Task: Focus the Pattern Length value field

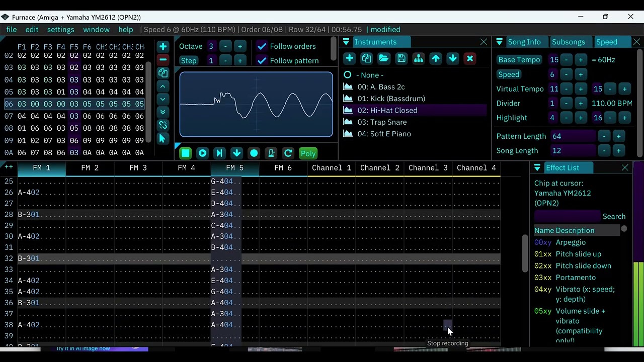Action: [x=574, y=136]
